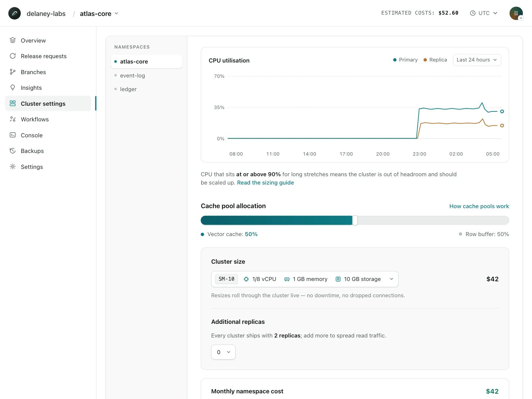Click the $42 cluster size price

click(492, 279)
